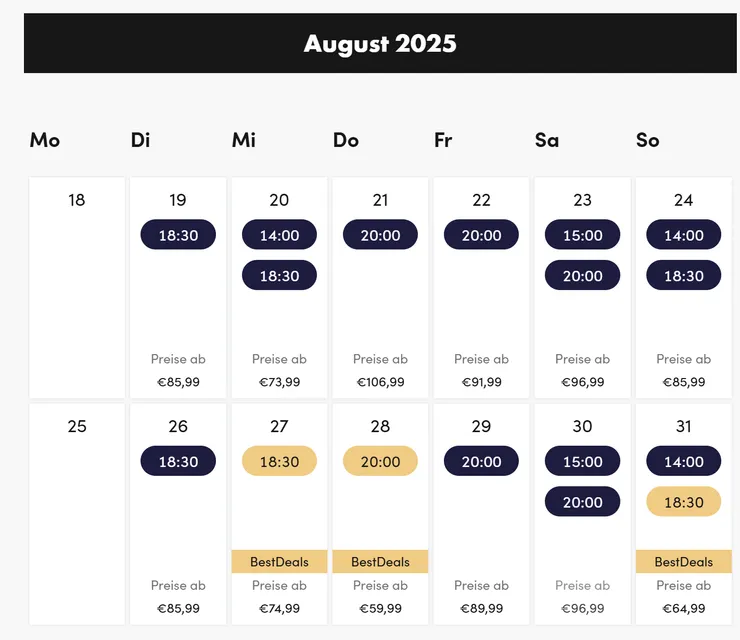Select the 20:00 show on August 29
The width and height of the screenshot is (740, 640).
pos(481,461)
